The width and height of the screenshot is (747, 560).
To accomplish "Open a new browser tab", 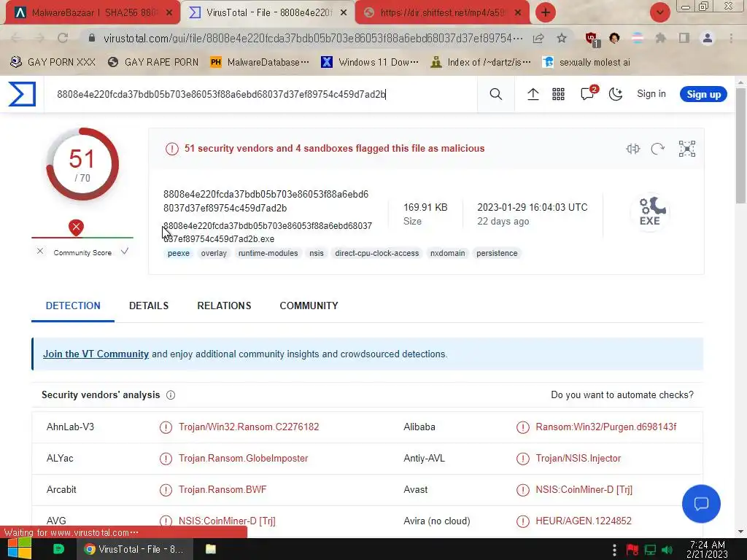I will pyautogui.click(x=546, y=12).
